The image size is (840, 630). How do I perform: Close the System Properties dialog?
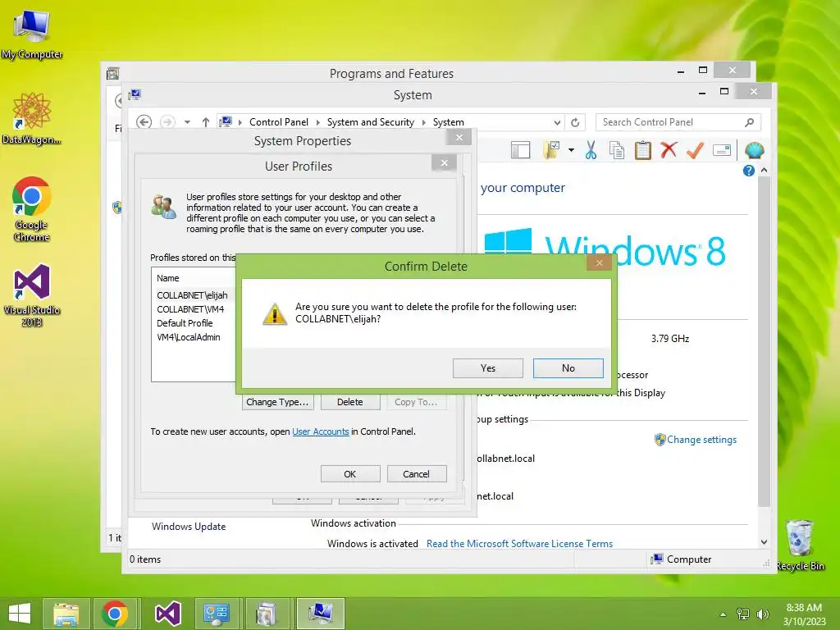tap(459, 137)
